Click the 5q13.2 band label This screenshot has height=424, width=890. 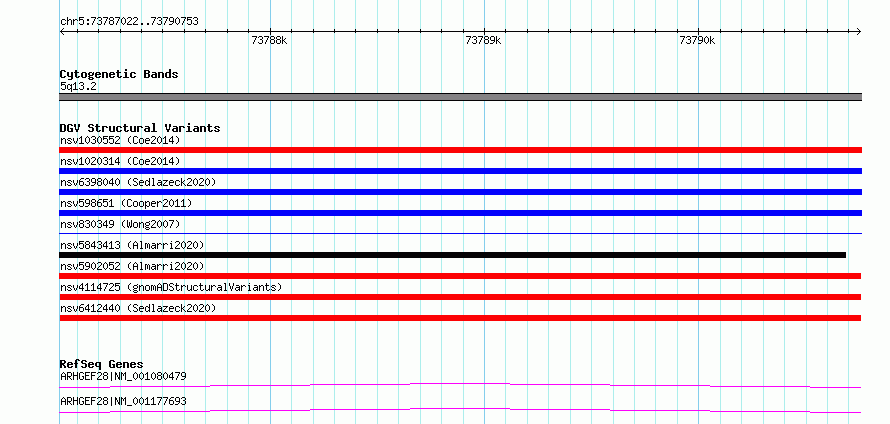click(78, 86)
